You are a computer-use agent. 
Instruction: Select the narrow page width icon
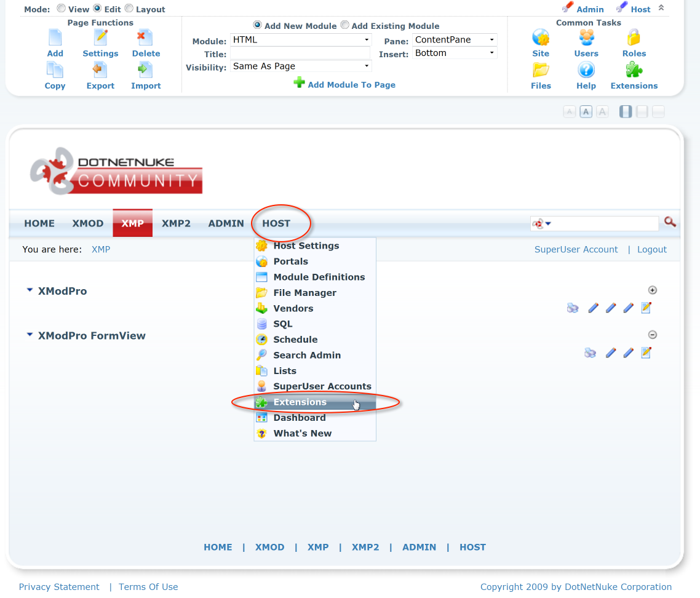pyautogui.click(x=626, y=111)
